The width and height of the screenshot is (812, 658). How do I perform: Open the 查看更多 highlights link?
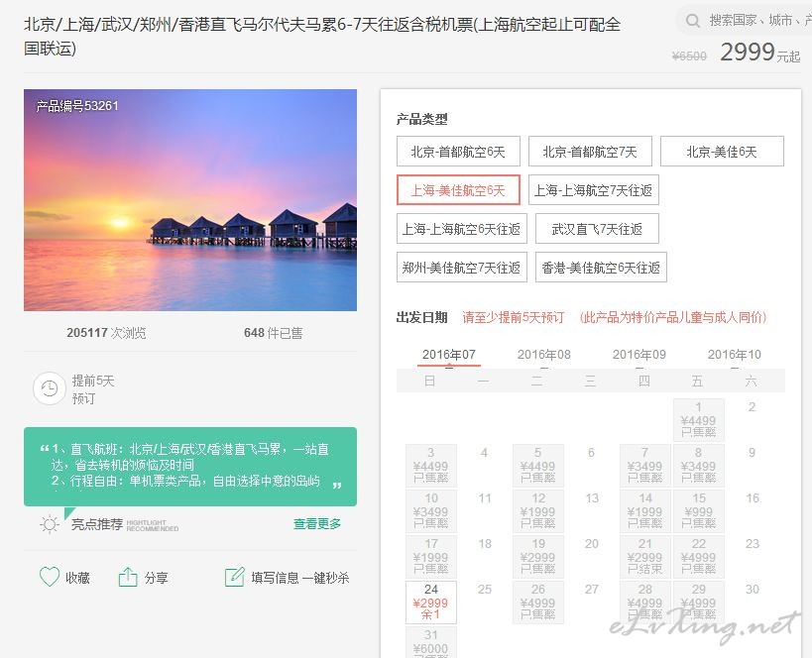[x=317, y=524]
